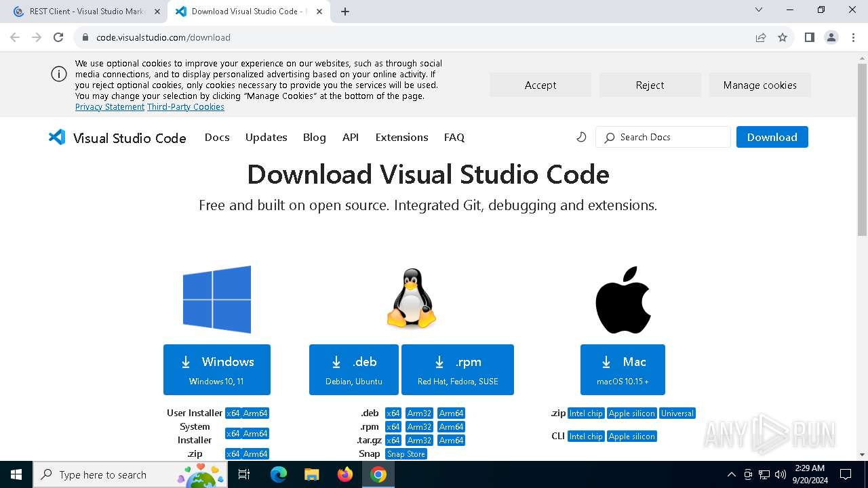Open the FAQ nav link
This screenshot has width=868, height=488.
pyautogui.click(x=454, y=137)
